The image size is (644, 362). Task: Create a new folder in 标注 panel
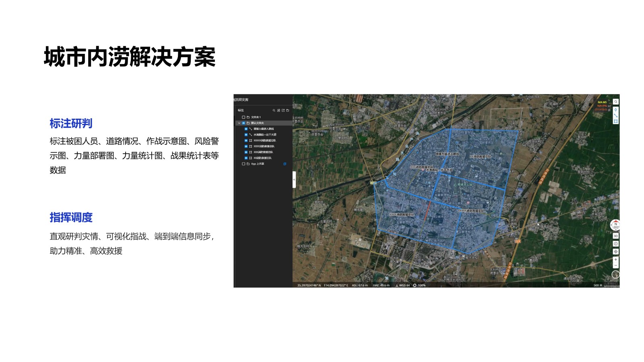pos(288,110)
